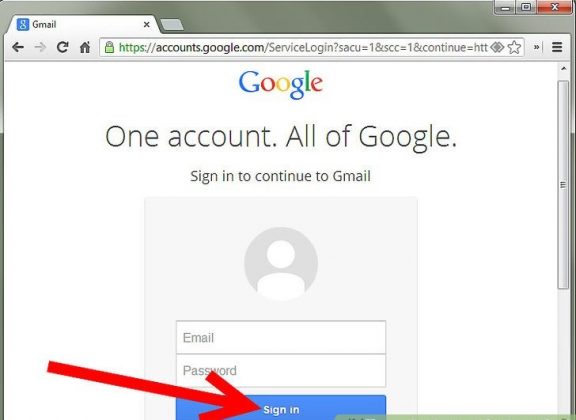Image resolution: width=576 pixels, height=420 pixels.
Task: Click the address bar URL
Action: click(303, 47)
